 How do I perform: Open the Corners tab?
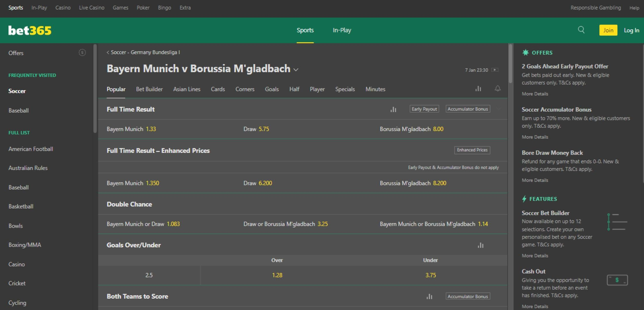(x=245, y=89)
